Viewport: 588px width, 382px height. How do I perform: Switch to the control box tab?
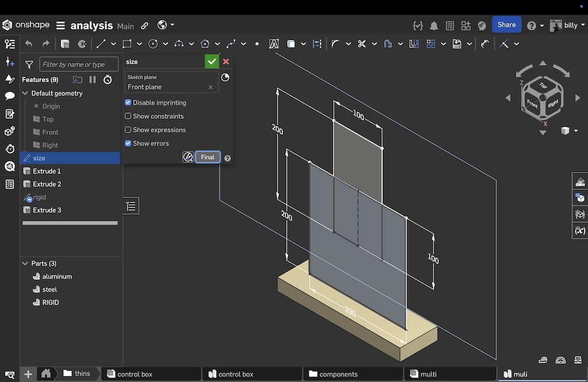pyautogui.click(x=134, y=374)
